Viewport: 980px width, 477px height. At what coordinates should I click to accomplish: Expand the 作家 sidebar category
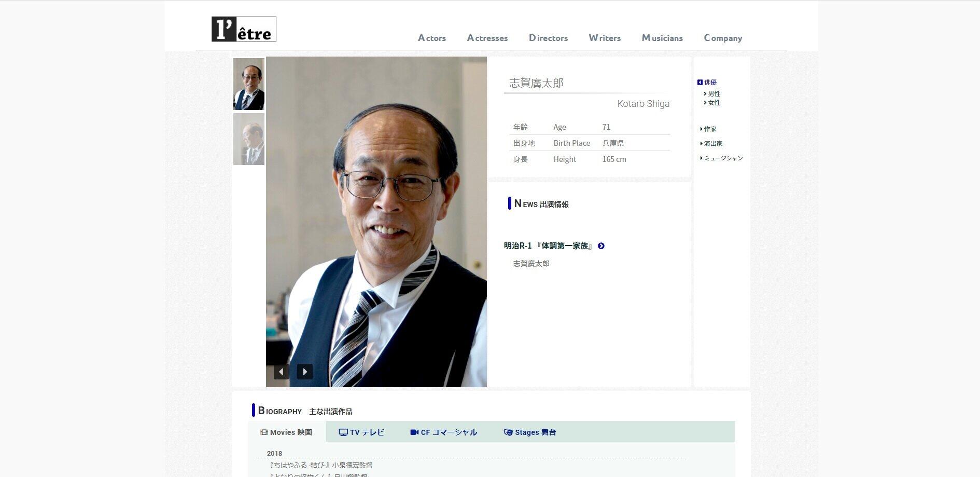[709, 129]
